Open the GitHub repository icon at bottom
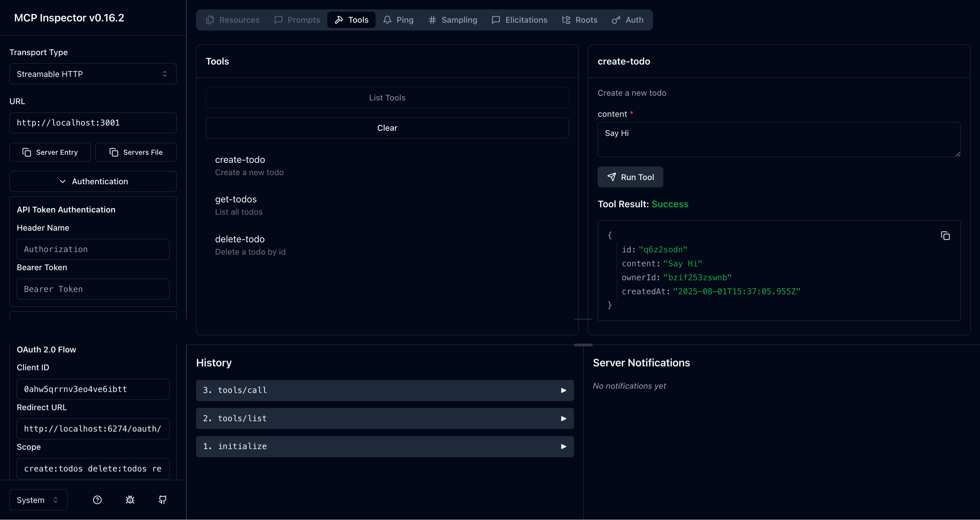The height and width of the screenshot is (520, 980). pos(162,500)
